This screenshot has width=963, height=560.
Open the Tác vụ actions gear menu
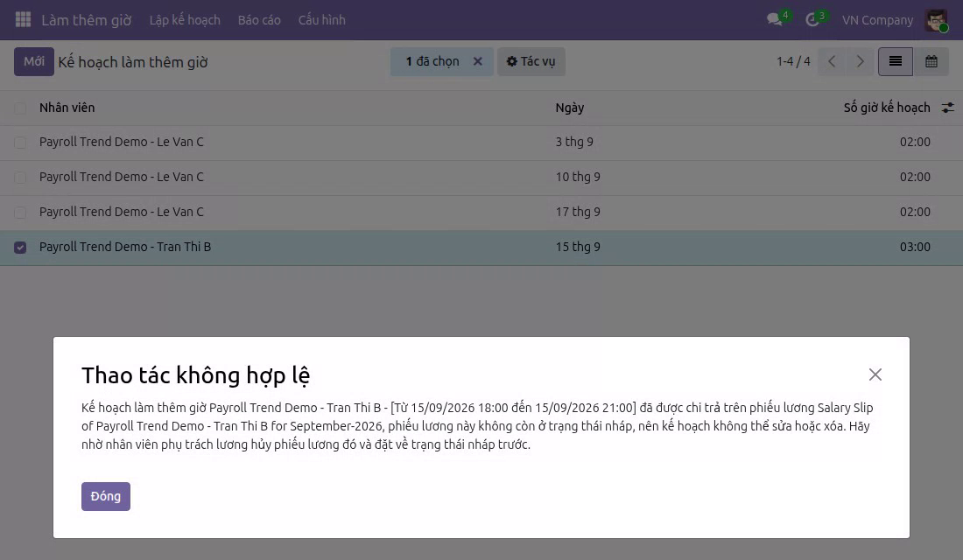531,61
